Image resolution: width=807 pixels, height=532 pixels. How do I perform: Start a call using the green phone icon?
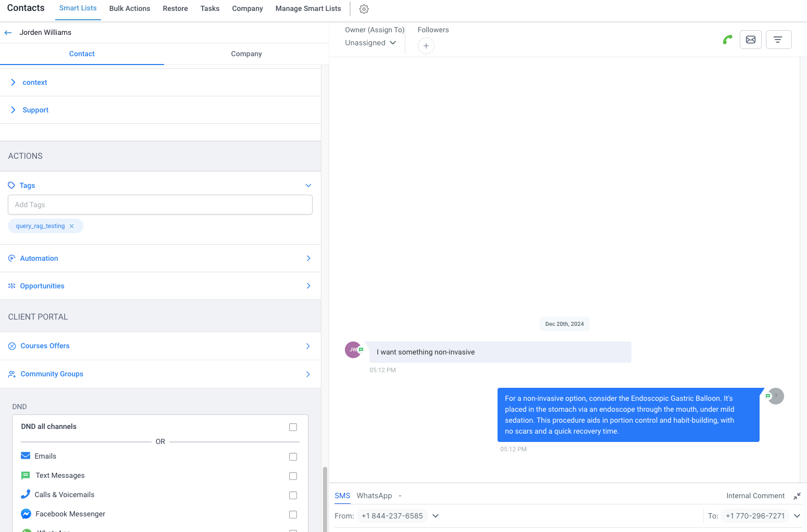click(728, 39)
